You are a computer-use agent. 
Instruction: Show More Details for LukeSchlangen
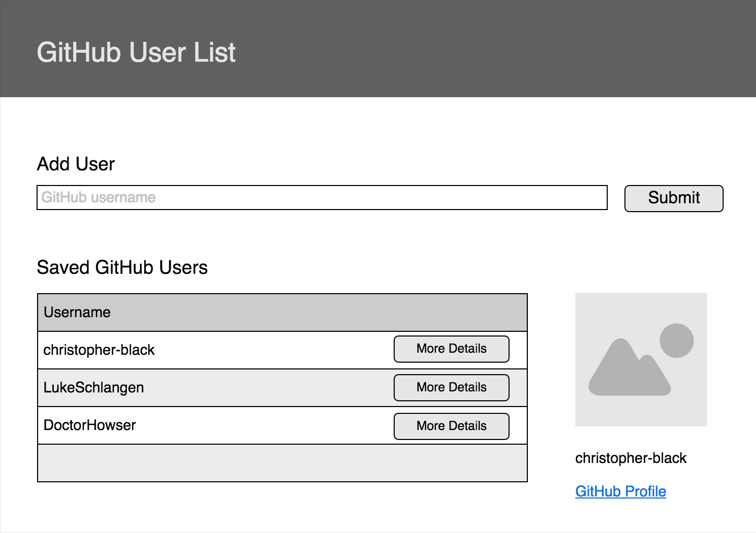pyautogui.click(x=451, y=388)
